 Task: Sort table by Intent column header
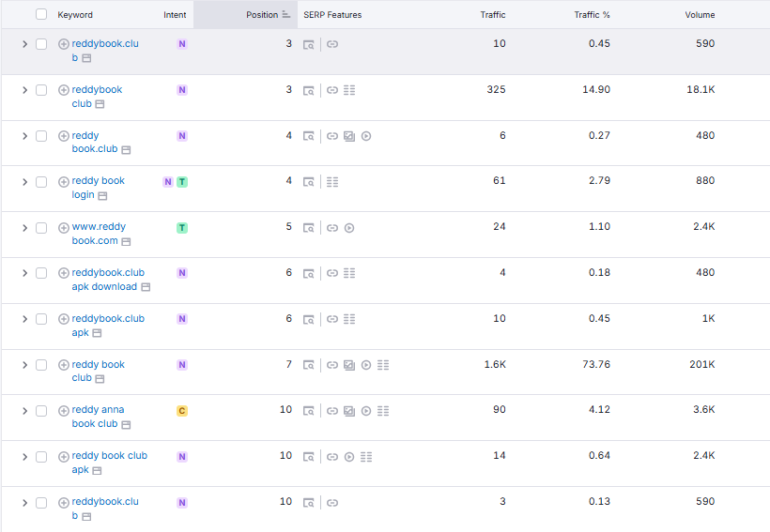tap(175, 15)
